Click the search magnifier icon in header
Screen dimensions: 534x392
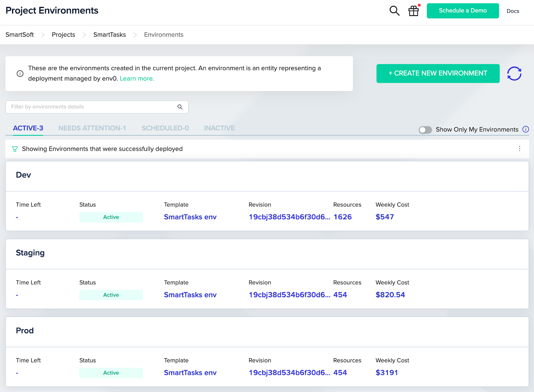coord(394,11)
